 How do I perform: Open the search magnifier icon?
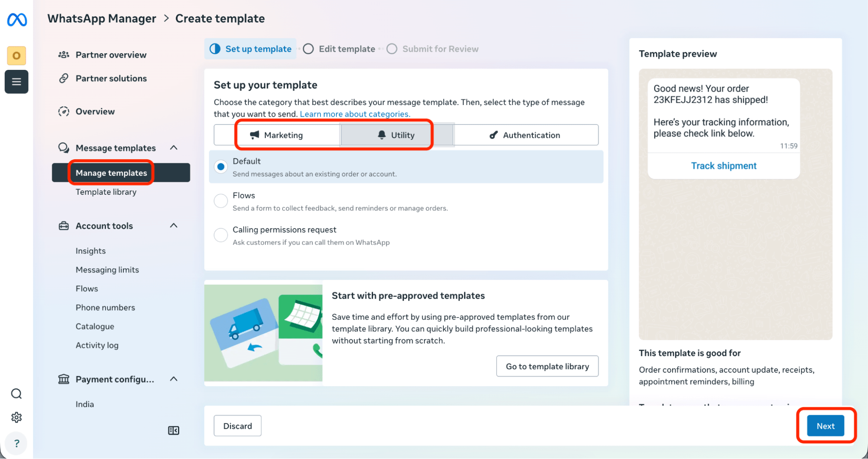click(x=17, y=394)
